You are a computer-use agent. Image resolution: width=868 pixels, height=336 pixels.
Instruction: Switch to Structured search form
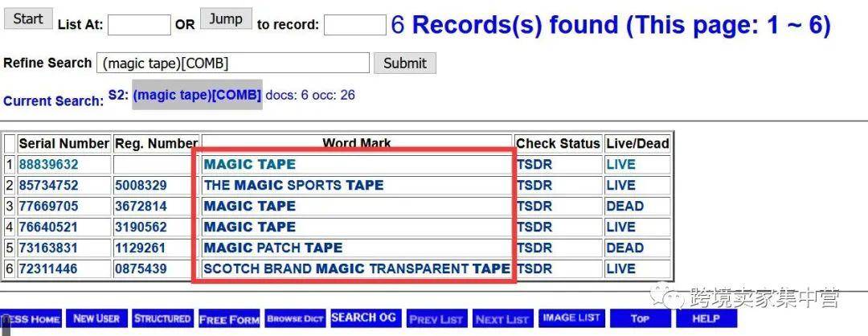point(162,319)
